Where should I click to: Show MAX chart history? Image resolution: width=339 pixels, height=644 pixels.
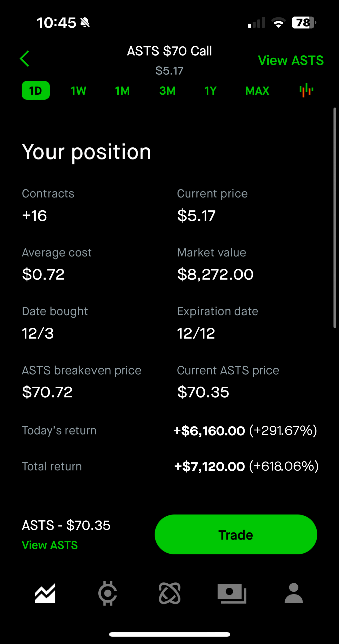click(257, 91)
